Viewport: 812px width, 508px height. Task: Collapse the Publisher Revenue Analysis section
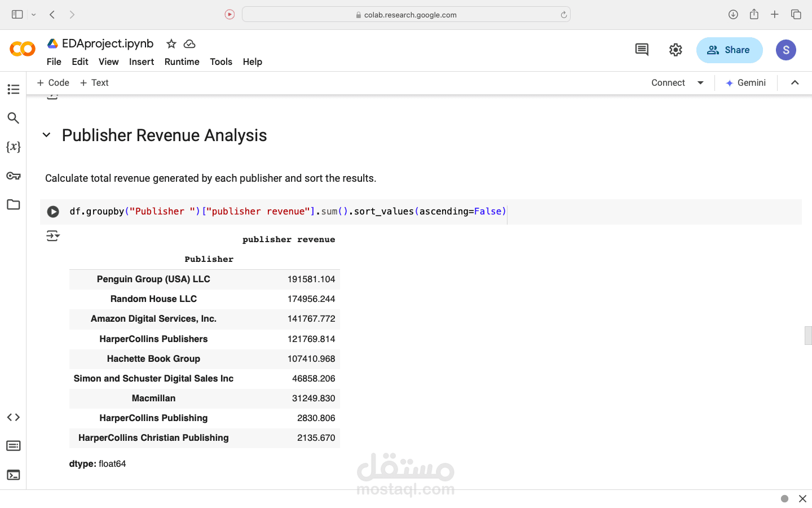(47, 135)
